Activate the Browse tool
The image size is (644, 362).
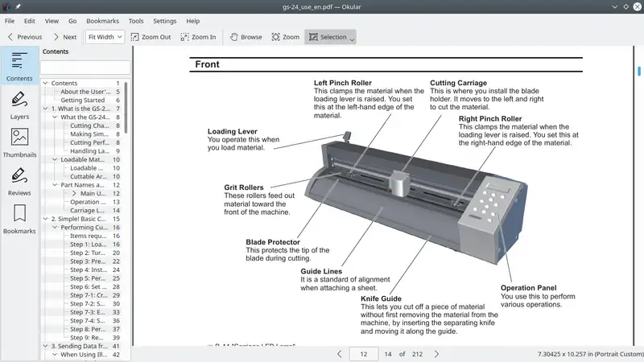[x=246, y=37]
